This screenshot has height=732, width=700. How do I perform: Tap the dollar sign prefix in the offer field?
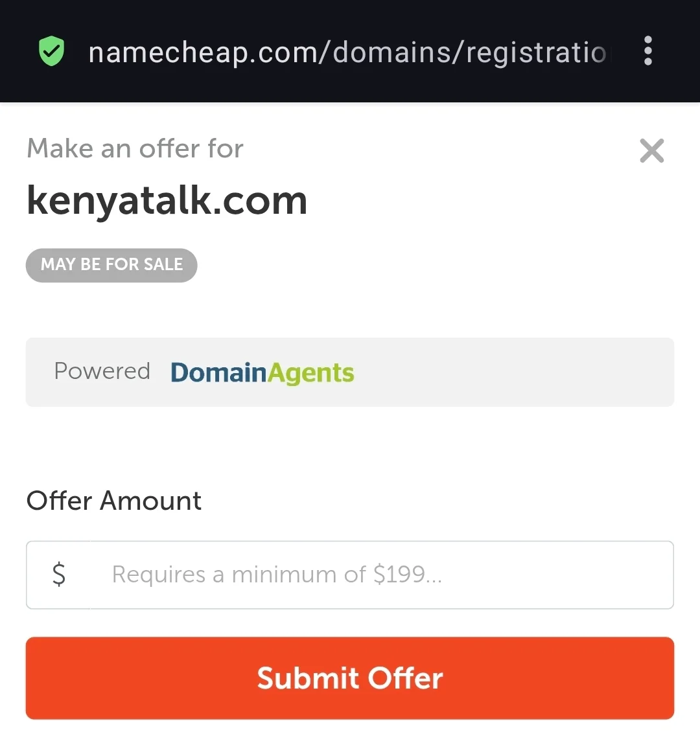(59, 575)
